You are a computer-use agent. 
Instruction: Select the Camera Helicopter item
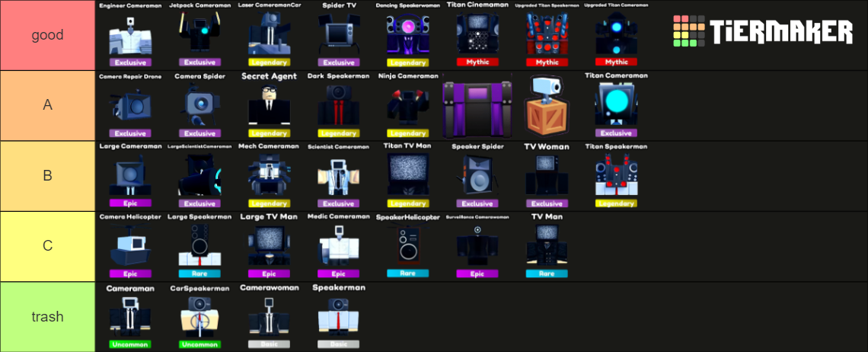click(129, 246)
